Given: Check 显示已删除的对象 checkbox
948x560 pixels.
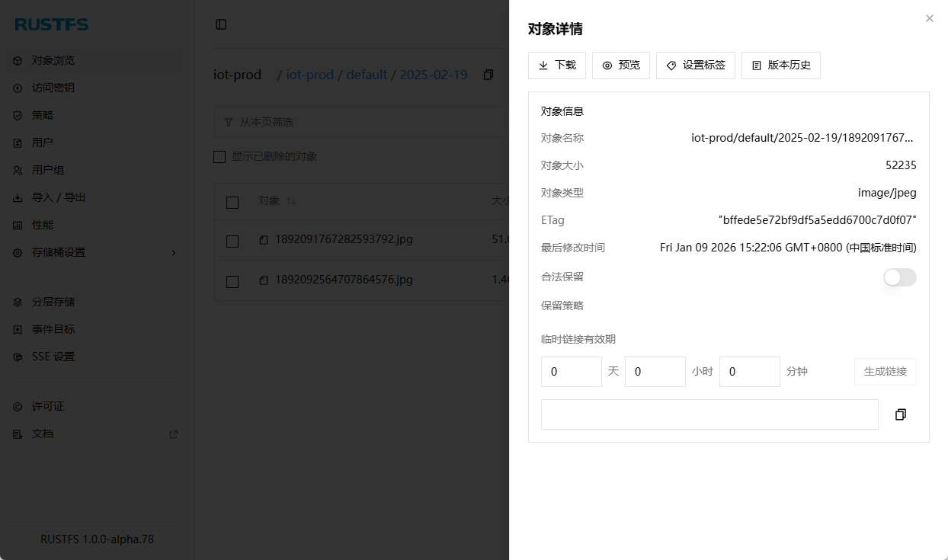Looking at the screenshot, I should [219, 156].
